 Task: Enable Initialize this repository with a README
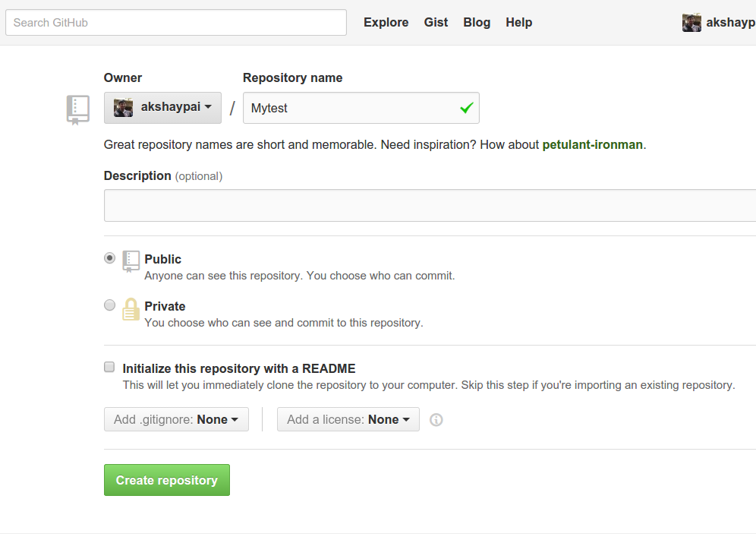[x=109, y=368]
